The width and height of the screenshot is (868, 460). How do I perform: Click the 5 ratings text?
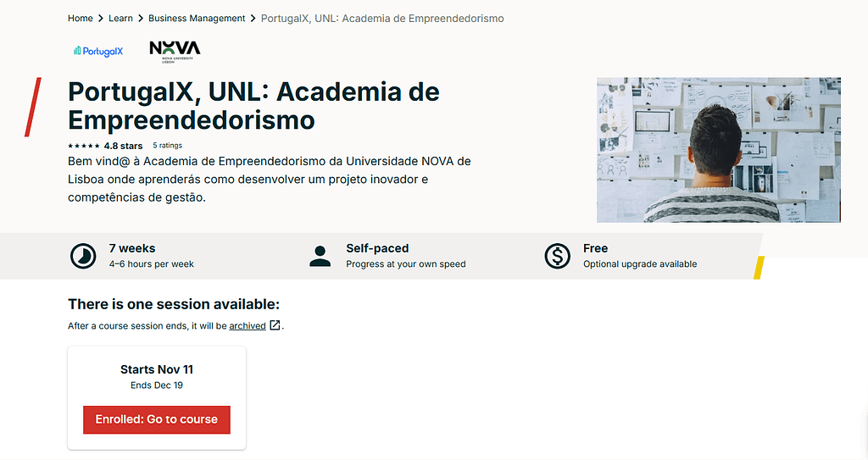click(x=168, y=146)
